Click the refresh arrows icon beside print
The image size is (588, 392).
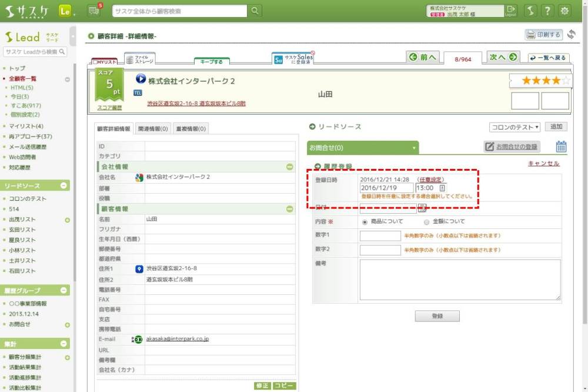point(572,35)
